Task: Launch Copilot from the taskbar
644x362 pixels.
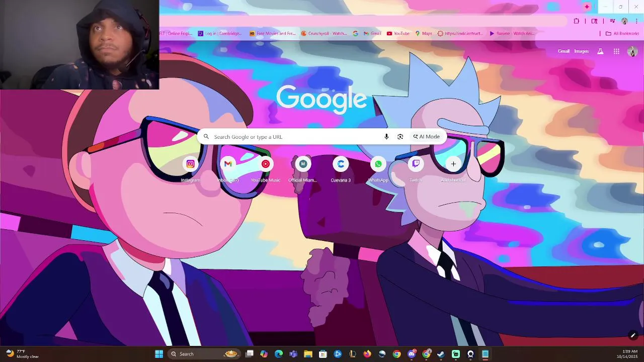Action: tap(264, 354)
